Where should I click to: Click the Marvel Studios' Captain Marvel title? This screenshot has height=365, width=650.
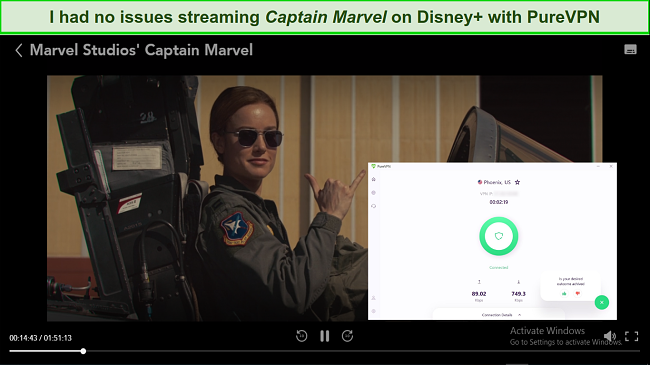(x=141, y=50)
